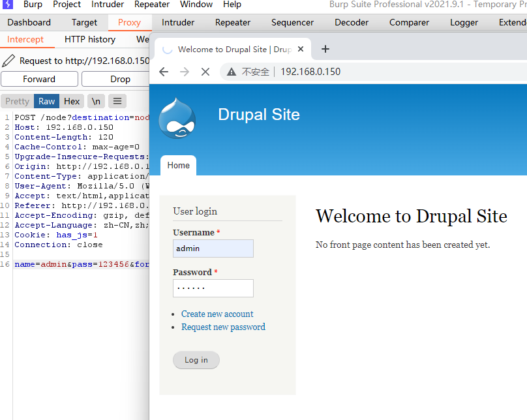The height and width of the screenshot is (420, 527).
Task: Click the Content-Type header line
Action: tap(82, 176)
